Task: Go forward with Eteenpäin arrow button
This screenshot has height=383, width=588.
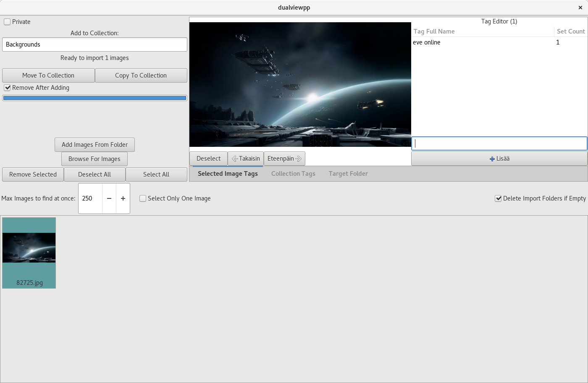Action: tap(284, 159)
